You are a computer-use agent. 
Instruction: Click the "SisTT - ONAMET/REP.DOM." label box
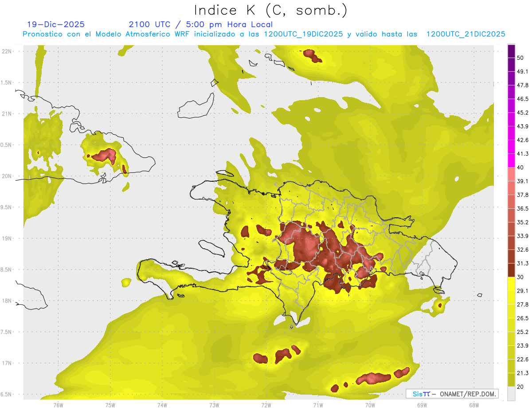click(x=452, y=394)
